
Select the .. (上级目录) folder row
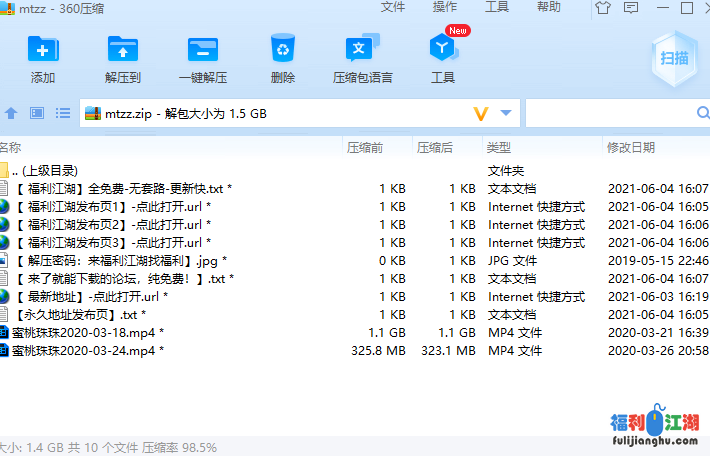click(x=45, y=171)
